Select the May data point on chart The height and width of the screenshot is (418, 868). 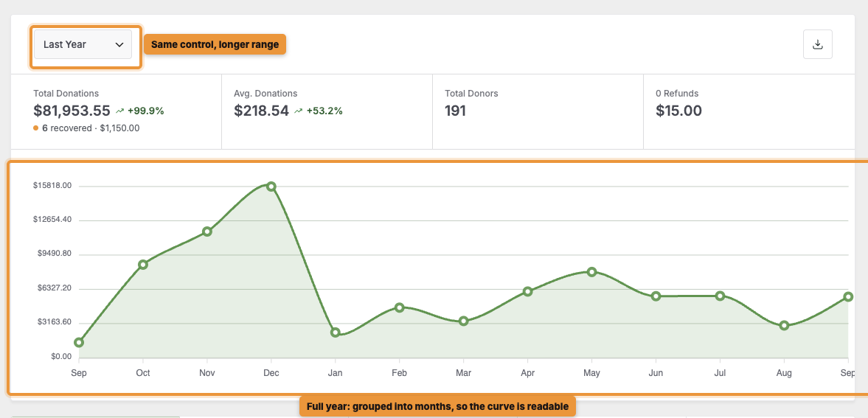click(591, 272)
